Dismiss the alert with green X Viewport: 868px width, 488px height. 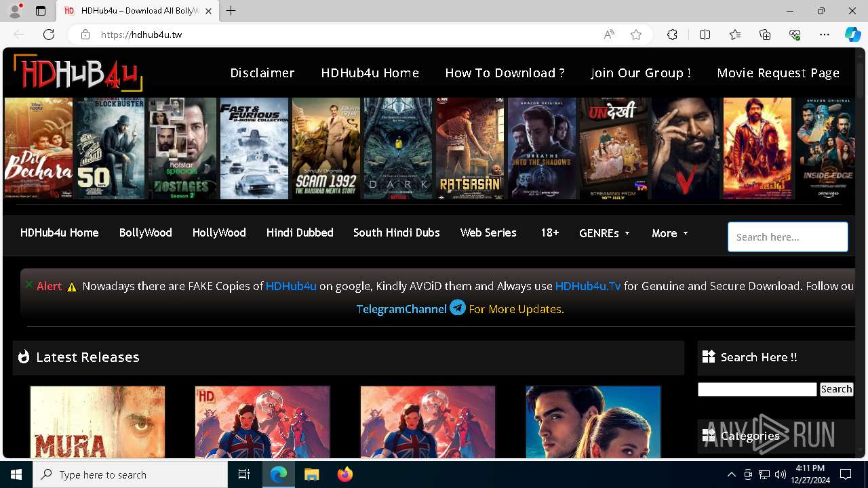click(29, 285)
